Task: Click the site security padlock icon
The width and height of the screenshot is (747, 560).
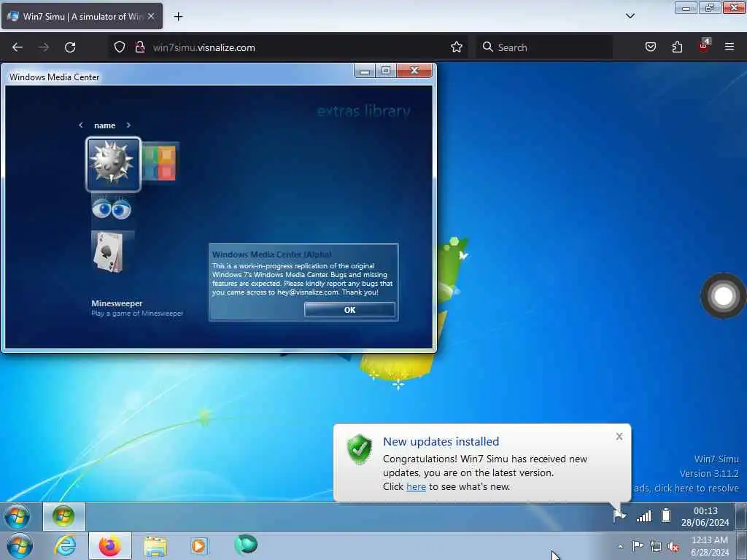Action: pos(139,47)
